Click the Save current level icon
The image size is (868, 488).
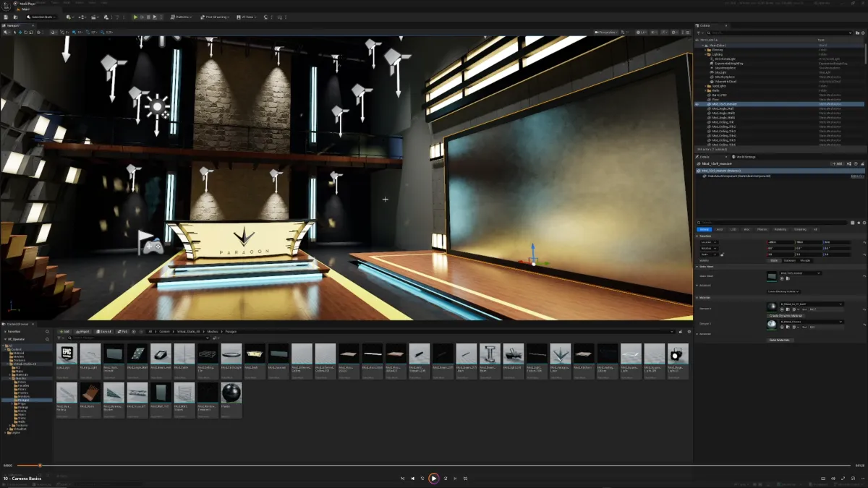pos(6,17)
